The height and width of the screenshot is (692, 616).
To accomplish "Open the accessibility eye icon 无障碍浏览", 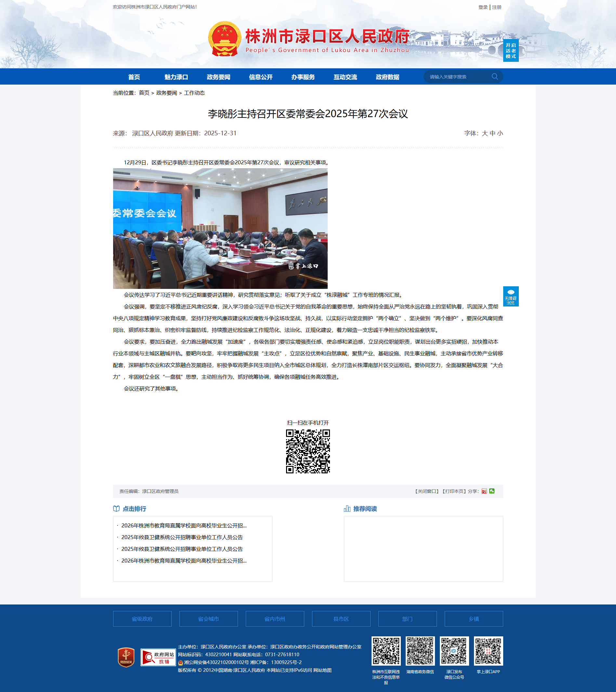I will point(510,296).
